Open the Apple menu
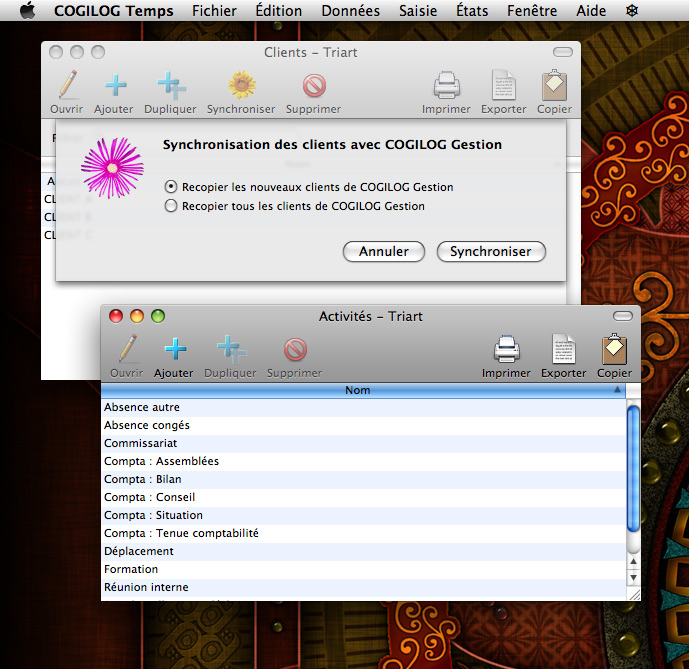689x669 pixels. pos(28,10)
